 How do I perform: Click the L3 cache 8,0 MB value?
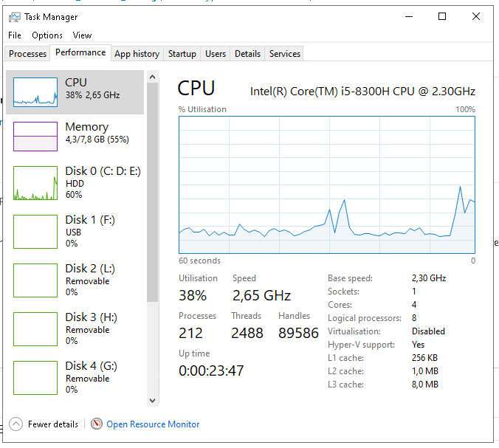(425, 385)
